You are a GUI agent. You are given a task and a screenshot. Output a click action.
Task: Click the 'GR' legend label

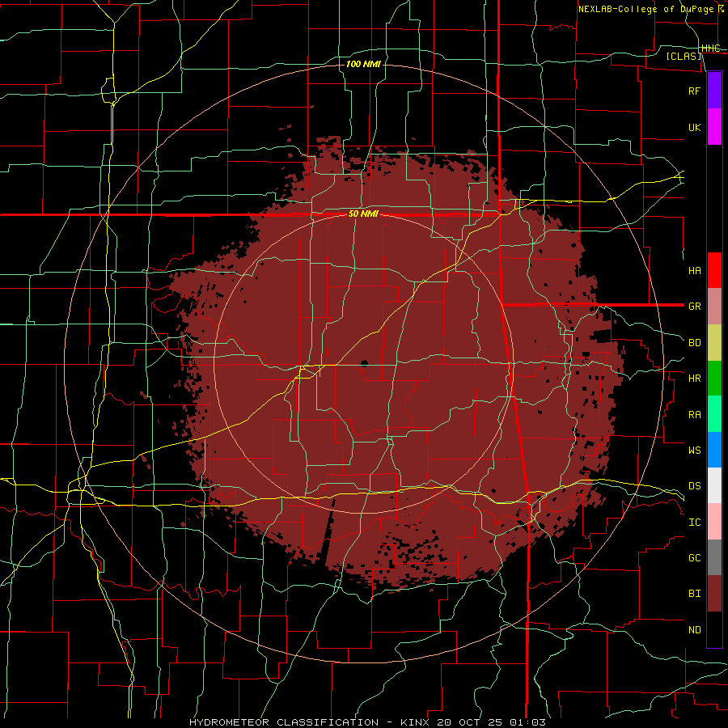(x=694, y=307)
